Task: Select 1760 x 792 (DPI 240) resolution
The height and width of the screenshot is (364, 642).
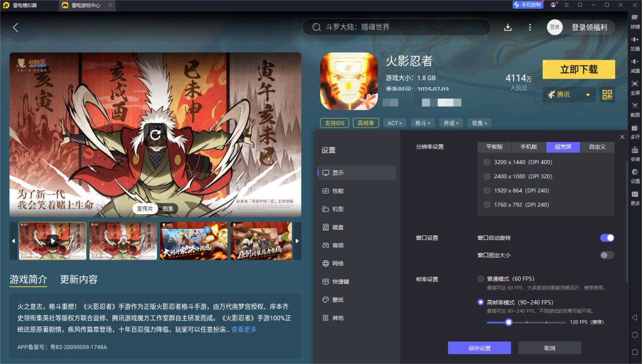Action: click(x=487, y=205)
